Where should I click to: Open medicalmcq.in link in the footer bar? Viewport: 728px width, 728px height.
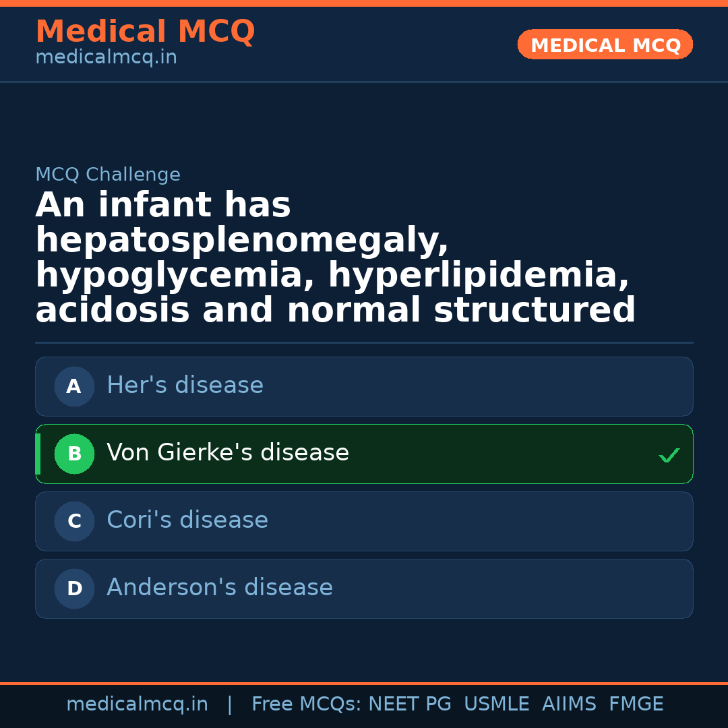[137, 704]
